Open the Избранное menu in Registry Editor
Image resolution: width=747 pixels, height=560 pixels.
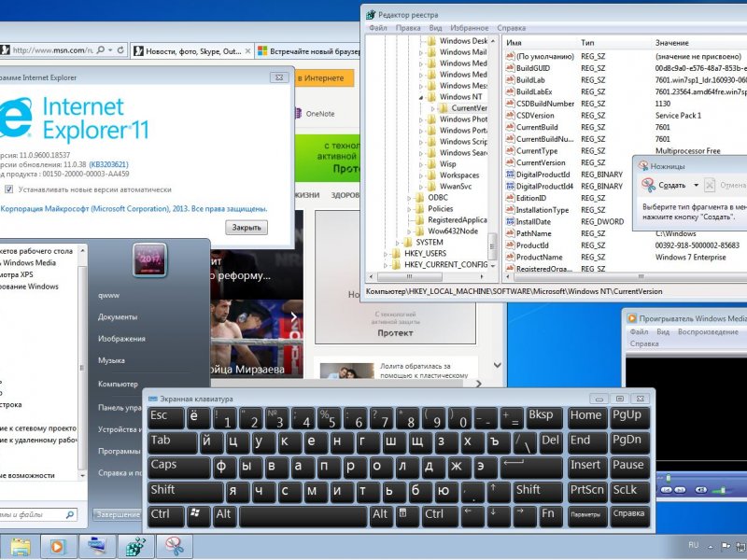470,28
